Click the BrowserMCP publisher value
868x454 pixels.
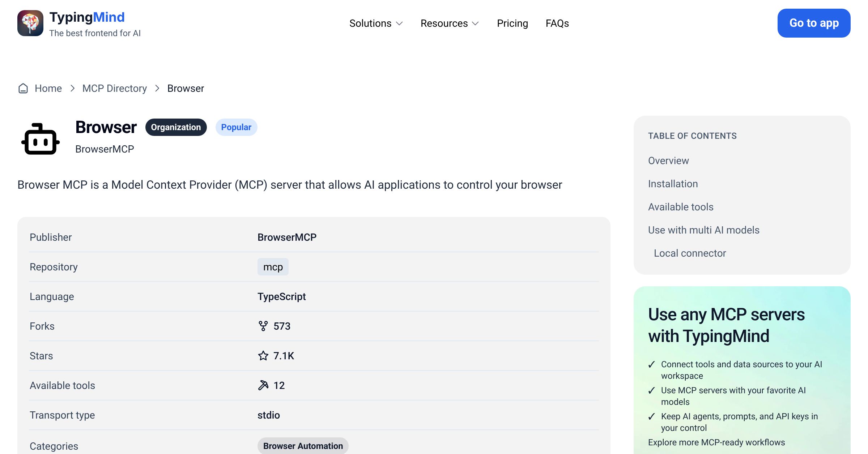287,237
